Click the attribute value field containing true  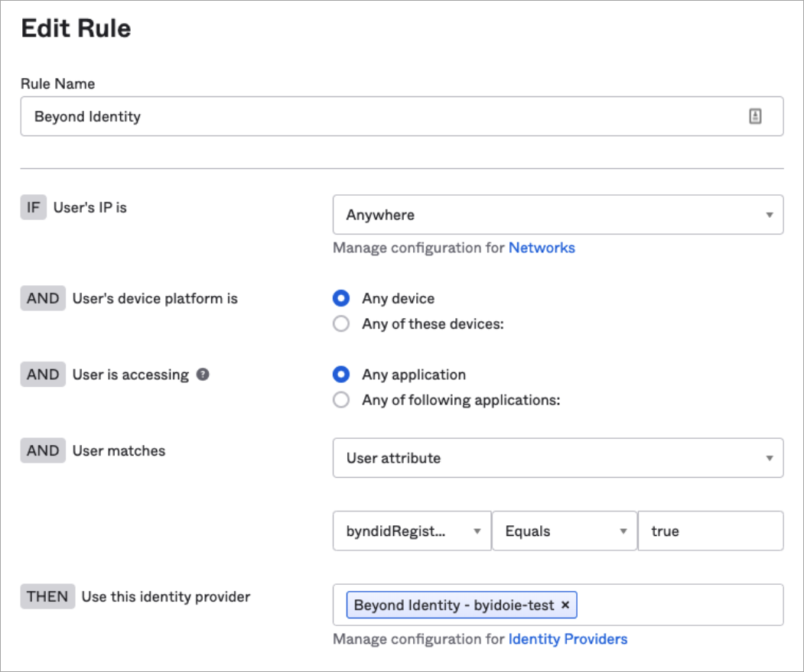click(711, 531)
